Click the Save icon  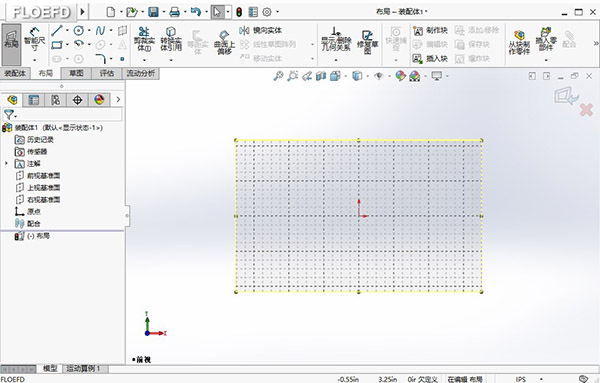153,12
